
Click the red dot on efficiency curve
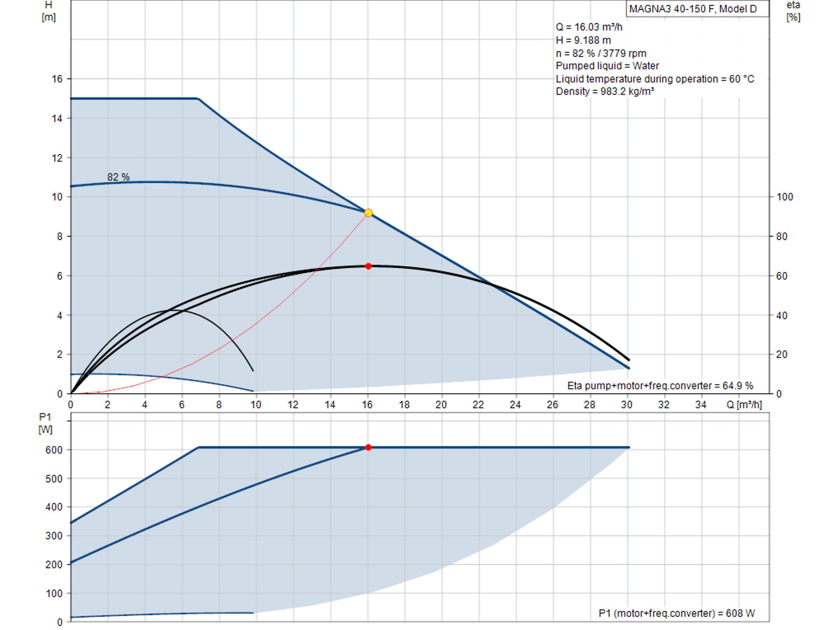pyautogui.click(x=368, y=266)
